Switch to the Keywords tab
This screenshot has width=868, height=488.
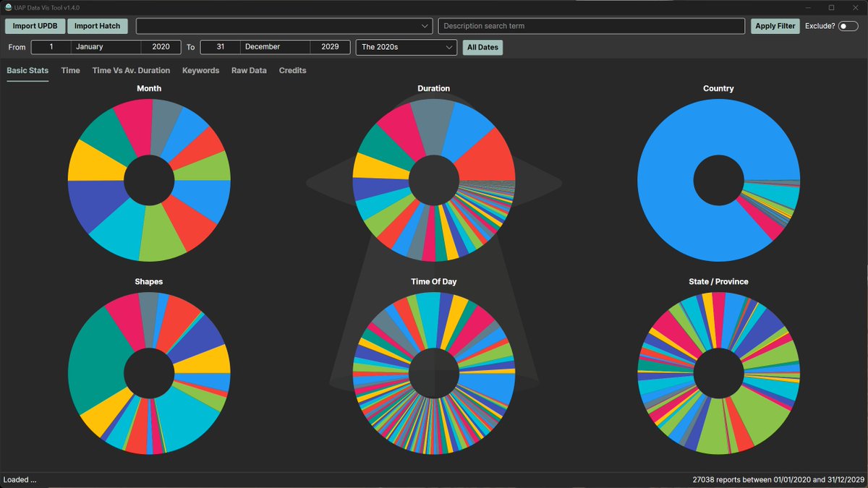point(200,71)
